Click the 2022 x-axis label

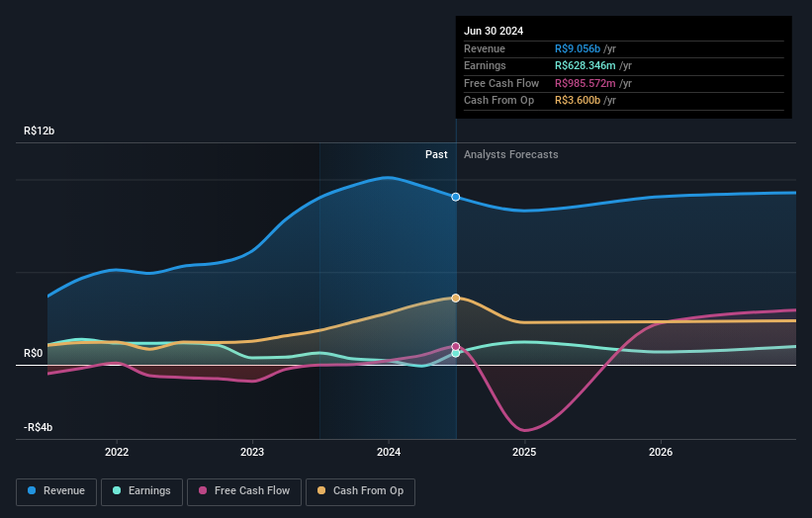(117, 452)
